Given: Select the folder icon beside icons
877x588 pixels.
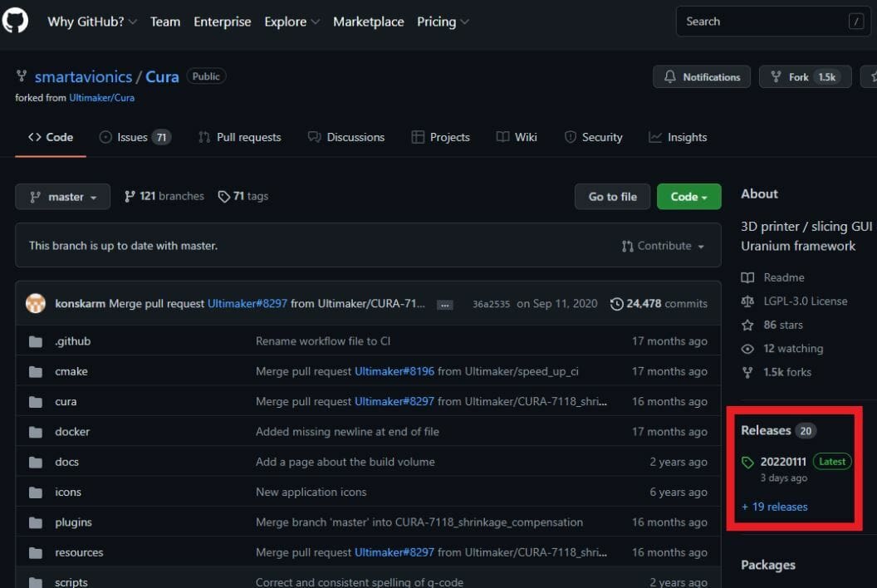Looking at the screenshot, I should point(35,492).
